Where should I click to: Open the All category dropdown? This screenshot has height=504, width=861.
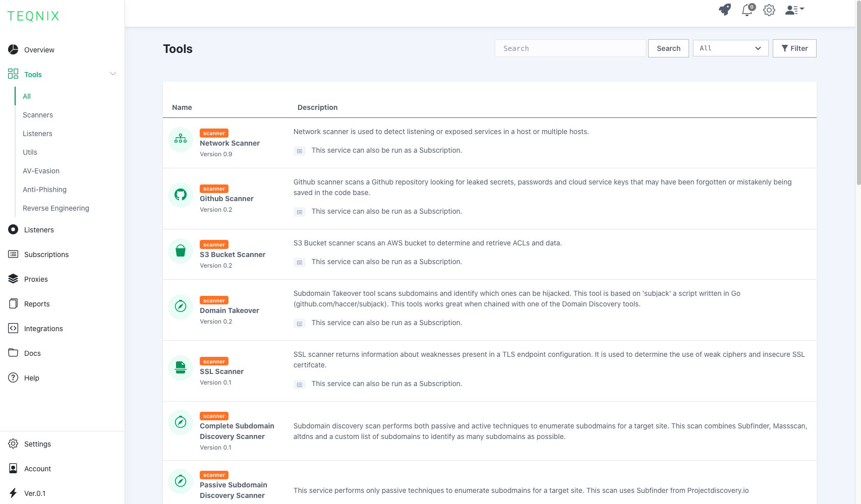point(730,48)
